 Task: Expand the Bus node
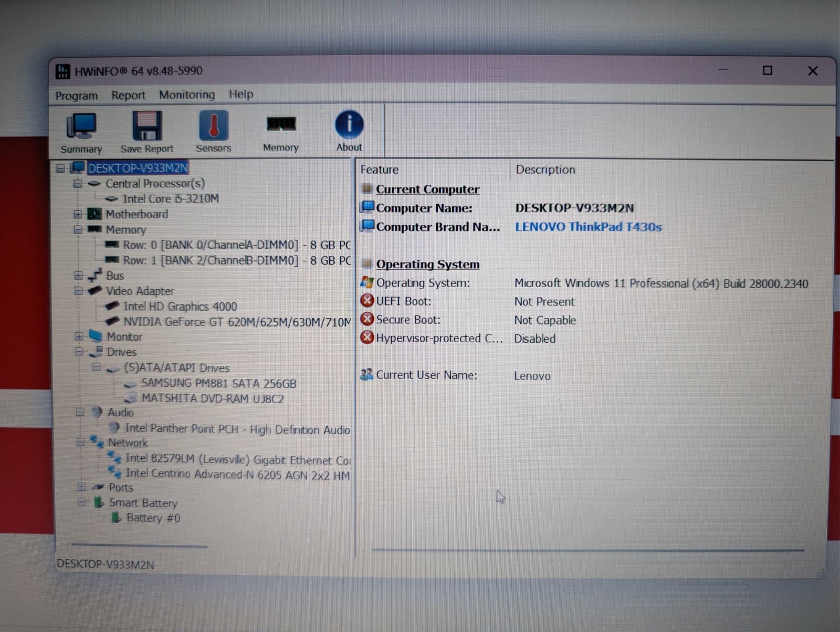pyautogui.click(x=78, y=276)
